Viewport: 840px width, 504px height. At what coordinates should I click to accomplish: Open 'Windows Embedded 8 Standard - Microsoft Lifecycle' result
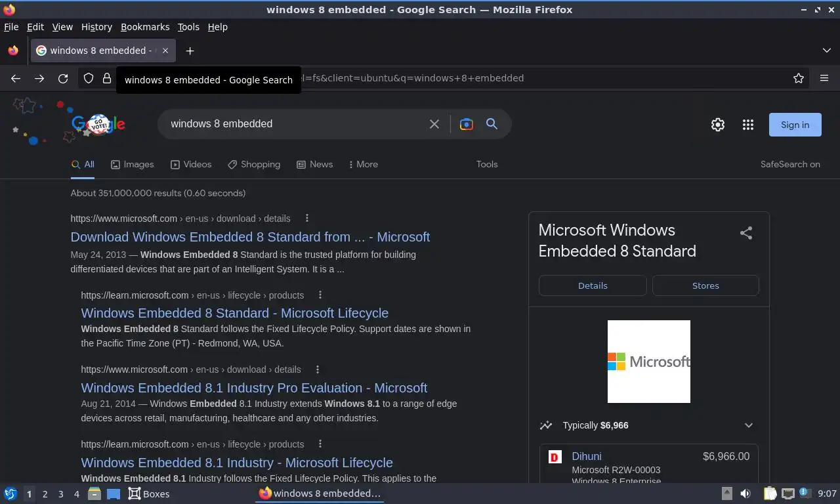[234, 313]
